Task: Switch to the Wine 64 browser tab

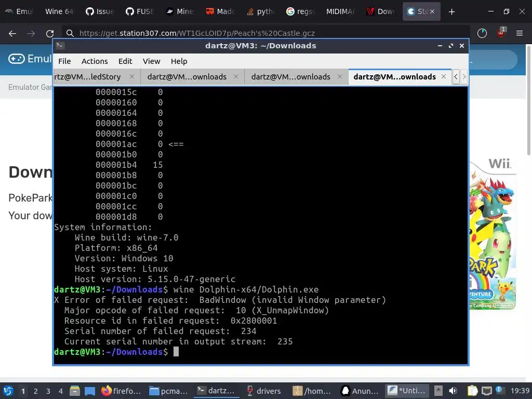Action: [x=59, y=11]
